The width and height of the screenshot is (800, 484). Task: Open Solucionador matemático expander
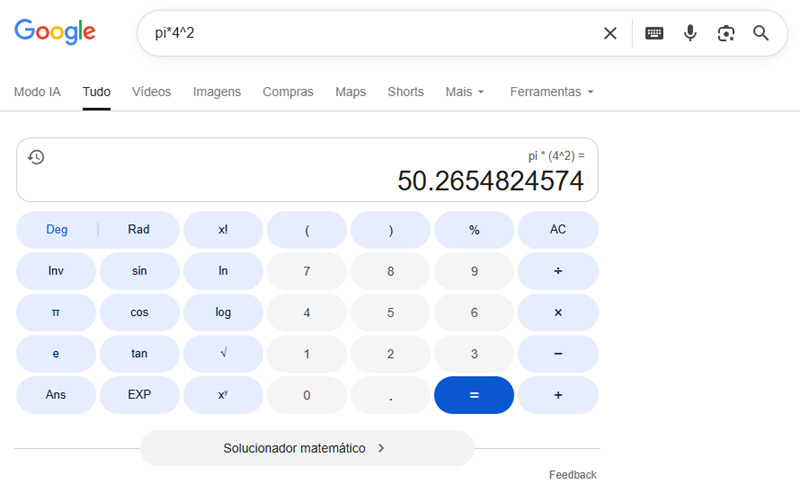tap(307, 448)
